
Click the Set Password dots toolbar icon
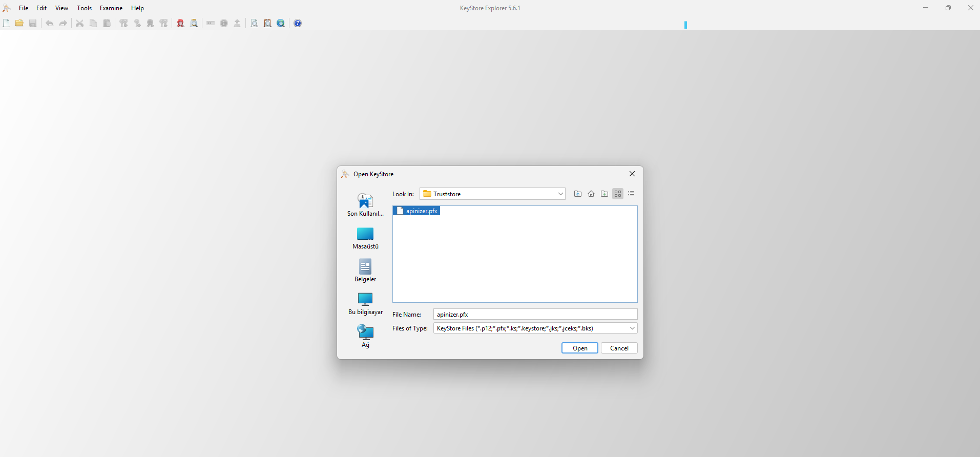pyautogui.click(x=211, y=23)
